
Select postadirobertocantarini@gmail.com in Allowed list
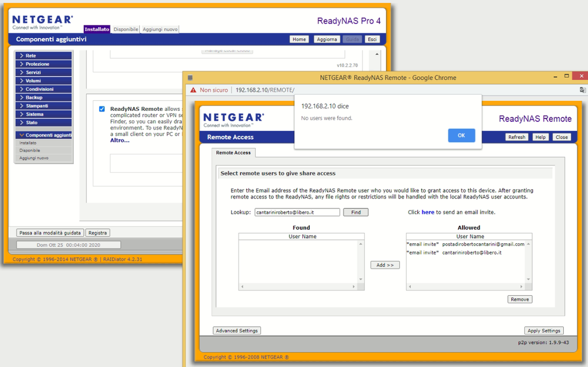467,244
